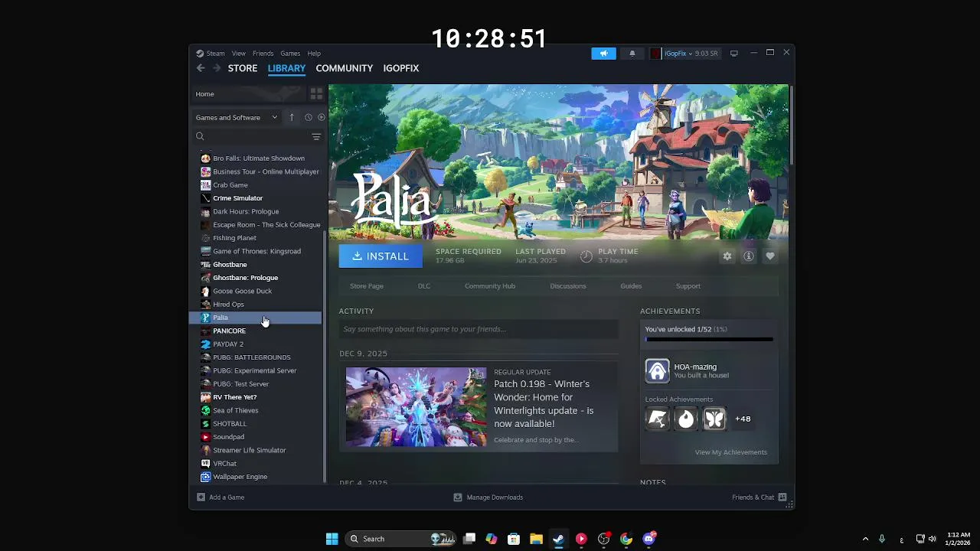The image size is (980, 551).
Task: Click the butterfly locked achievement icon
Action: [x=714, y=419]
